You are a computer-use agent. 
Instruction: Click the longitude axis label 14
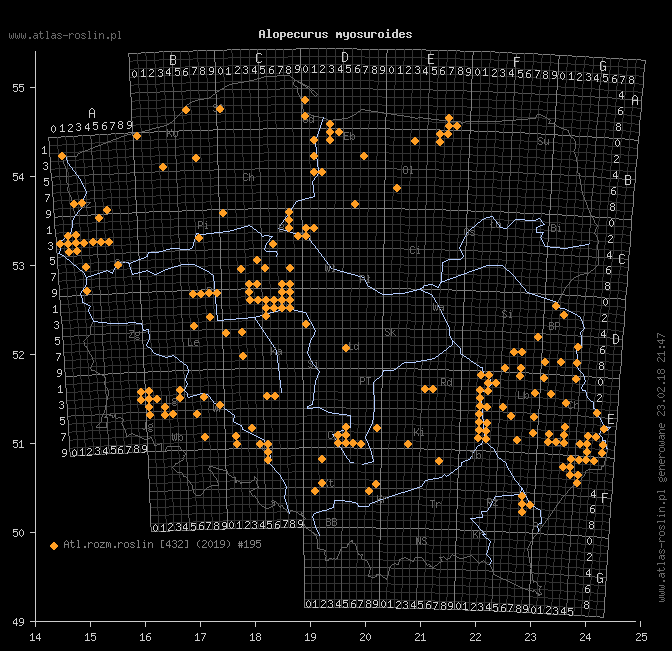click(x=36, y=637)
